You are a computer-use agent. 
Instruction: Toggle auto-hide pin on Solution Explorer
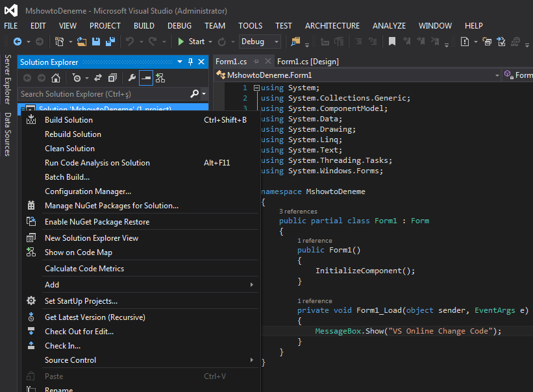pyautogui.click(x=190, y=62)
